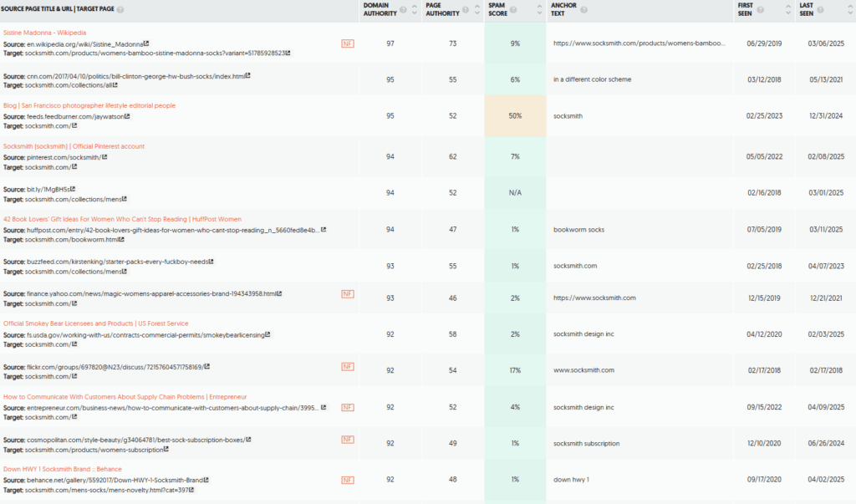Open external link icon for finance.yahoo.com source URL
Viewport: 856px width, 504px height.
pos(279,293)
